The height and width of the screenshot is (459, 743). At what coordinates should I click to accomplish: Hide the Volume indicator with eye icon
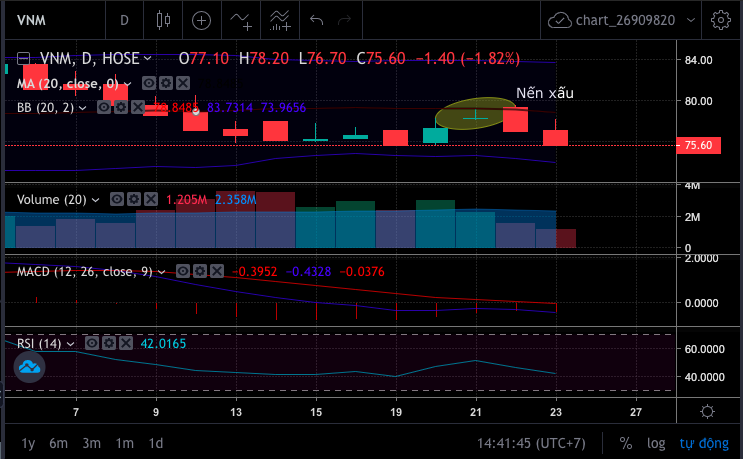coord(117,200)
